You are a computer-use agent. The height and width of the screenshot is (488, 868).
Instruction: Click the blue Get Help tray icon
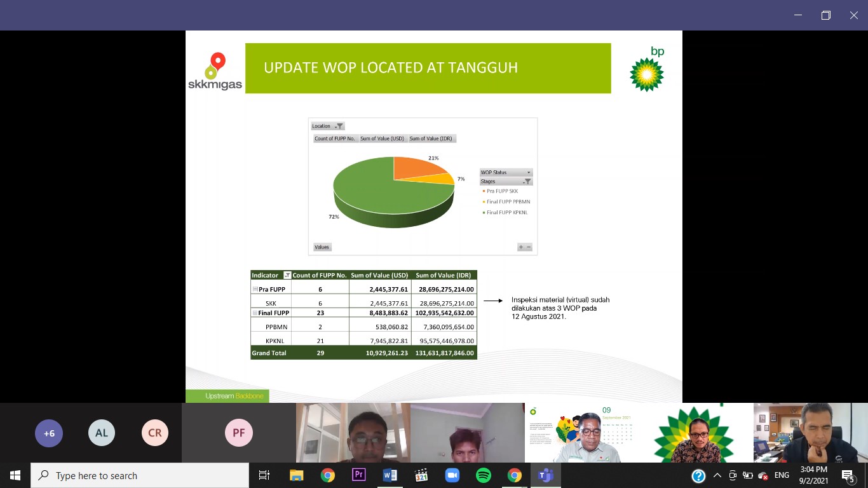tap(698, 475)
